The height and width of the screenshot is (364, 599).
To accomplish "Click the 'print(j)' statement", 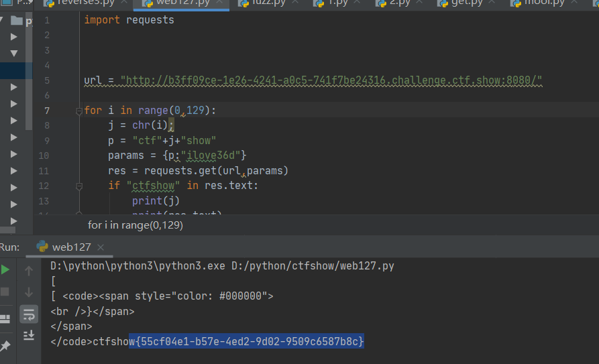I will pyautogui.click(x=156, y=201).
